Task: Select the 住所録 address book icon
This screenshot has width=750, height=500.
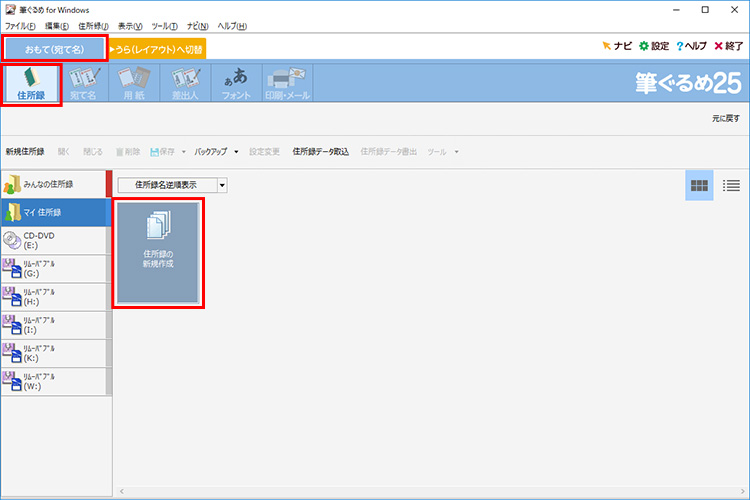Action: click(32, 84)
